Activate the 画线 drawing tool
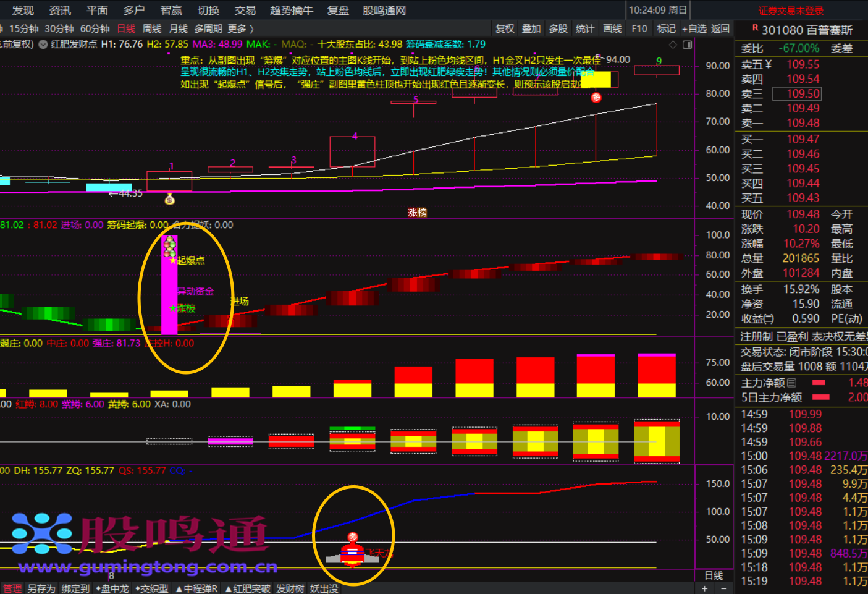868x594 pixels. tap(612, 28)
